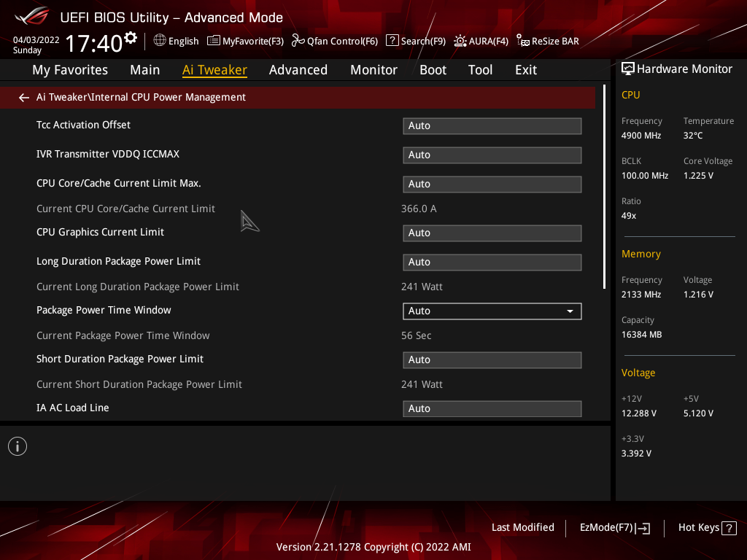747x560 pixels.
Task: Click the settings list vertical scrollbar
Action: click(x=604, y=187)
